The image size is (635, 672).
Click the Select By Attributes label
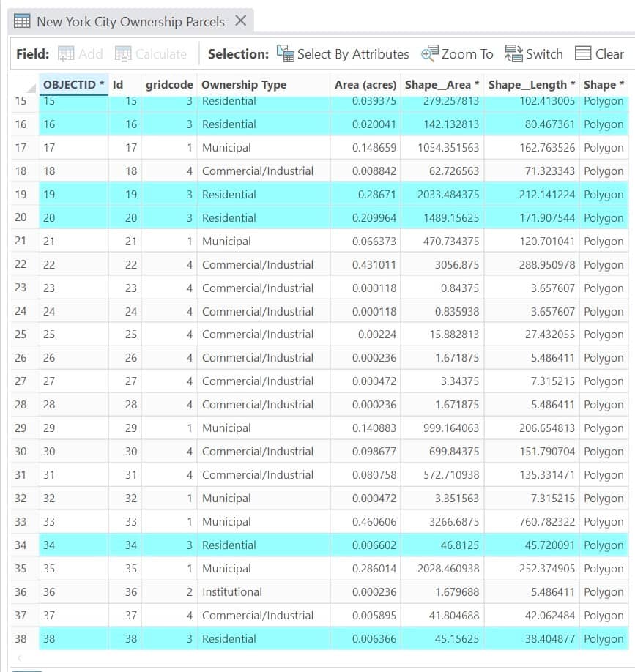coord(353,54)
